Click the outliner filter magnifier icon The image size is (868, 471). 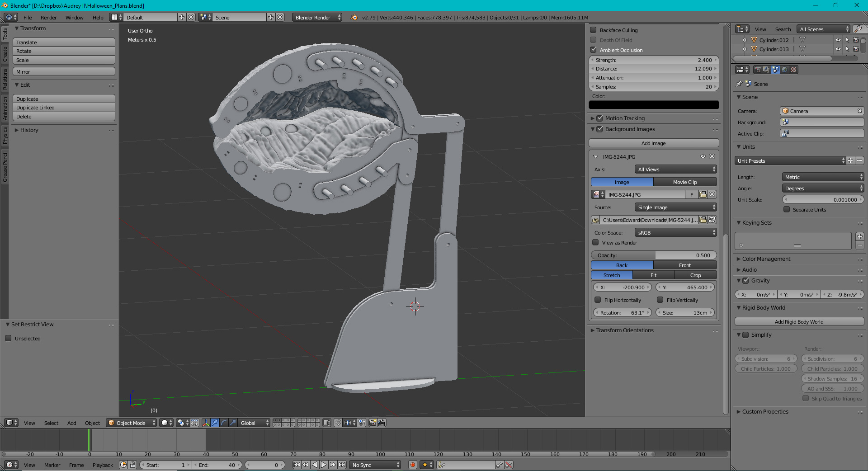(x=858, y=29)
